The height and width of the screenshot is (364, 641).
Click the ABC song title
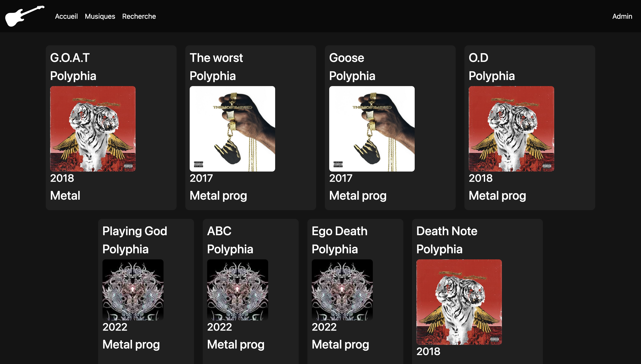(x=219, y=231)
